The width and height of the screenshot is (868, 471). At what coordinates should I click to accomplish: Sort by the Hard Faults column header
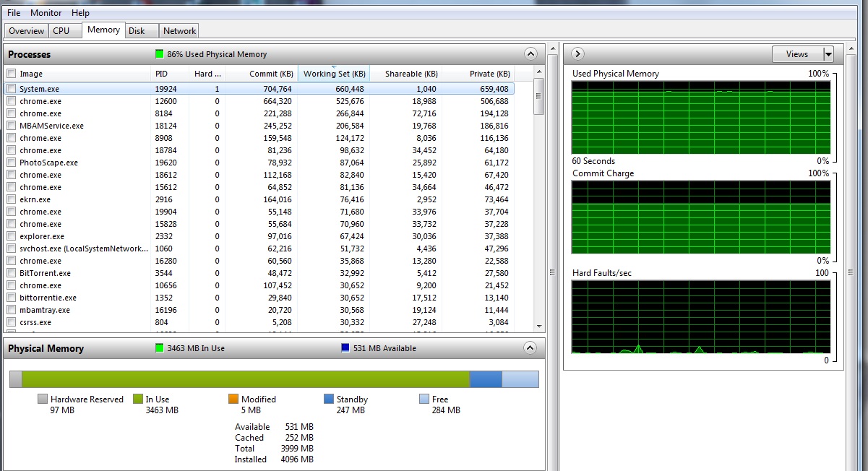pyautogui.click(x=207, y=74)
